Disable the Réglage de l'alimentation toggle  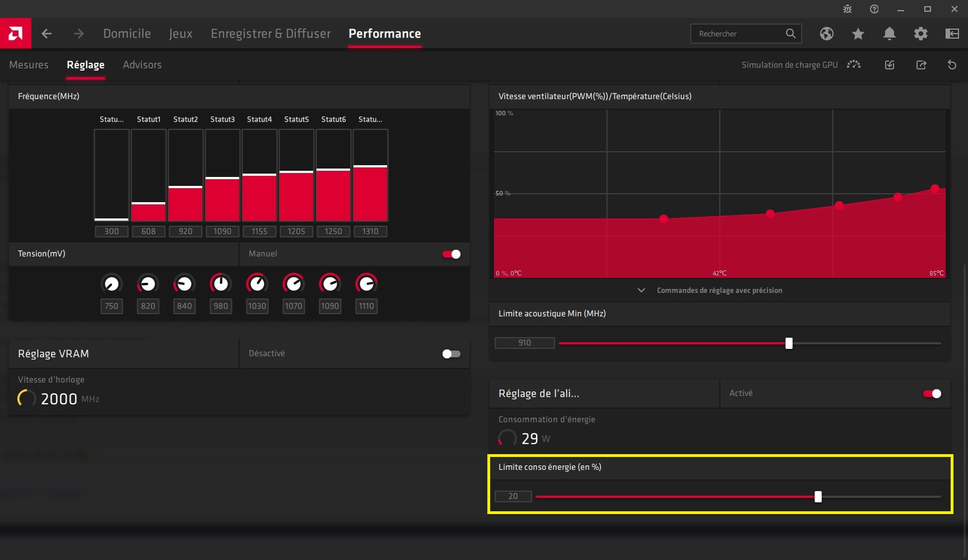pos(932,394)
